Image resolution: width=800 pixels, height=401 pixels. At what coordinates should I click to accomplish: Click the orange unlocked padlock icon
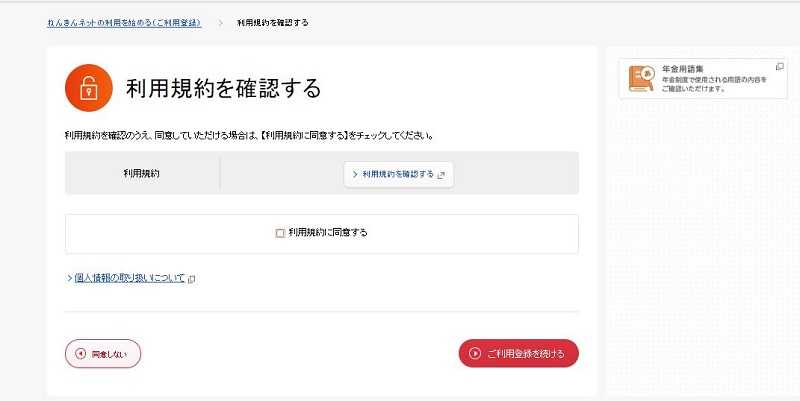[x=88, y=88]
